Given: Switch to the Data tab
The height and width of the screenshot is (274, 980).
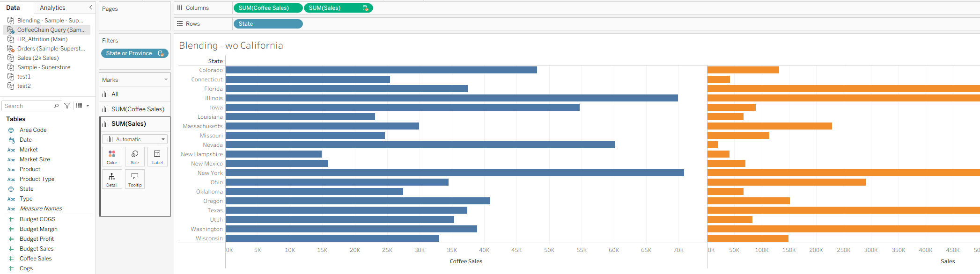Looking at the screenshot, I should click(13, 8).
